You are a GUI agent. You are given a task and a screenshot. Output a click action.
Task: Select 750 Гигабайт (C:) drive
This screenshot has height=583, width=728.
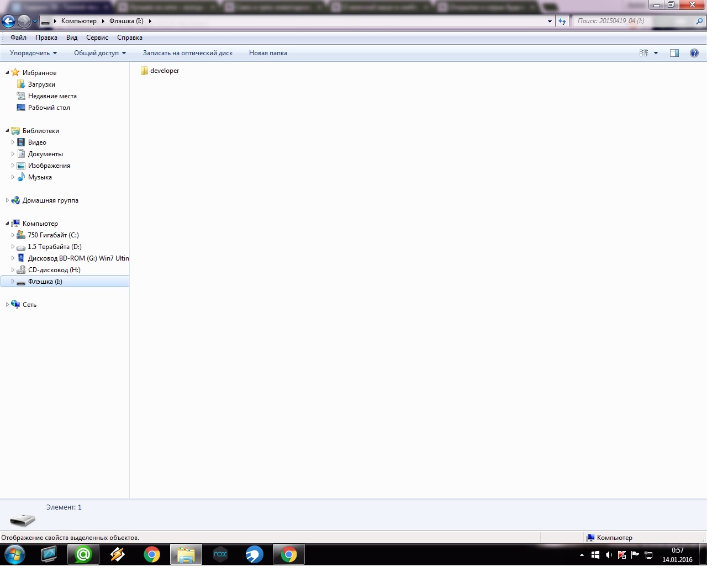click(x=53, y=235)
